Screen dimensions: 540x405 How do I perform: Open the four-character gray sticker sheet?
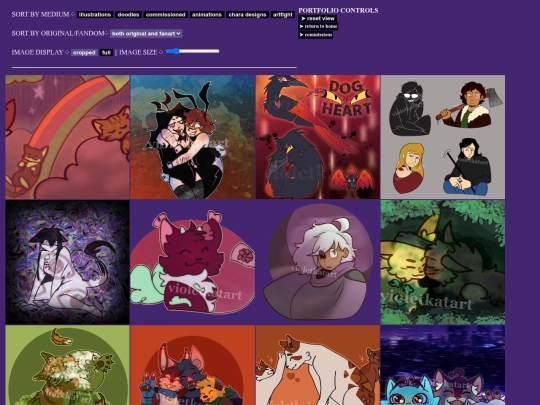pyautogui.click(x=443, y=137)
